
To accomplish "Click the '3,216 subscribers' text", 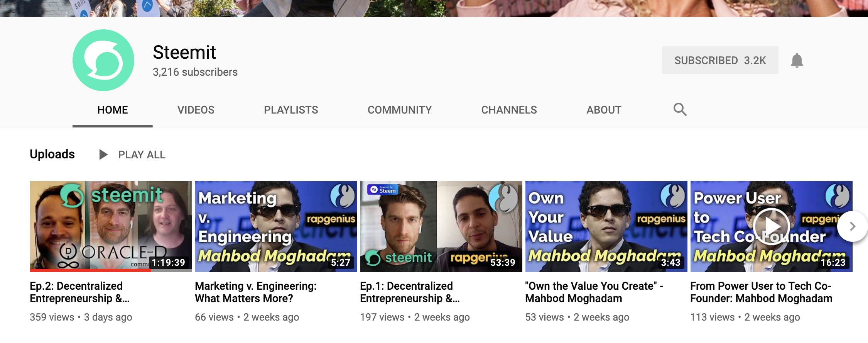I will point(195,72).
